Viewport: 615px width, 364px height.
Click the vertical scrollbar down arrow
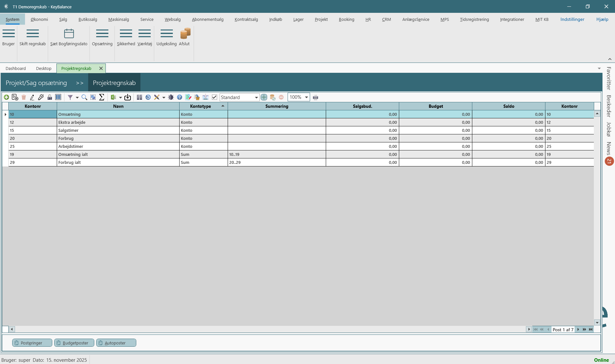click(x=597, y=323)
